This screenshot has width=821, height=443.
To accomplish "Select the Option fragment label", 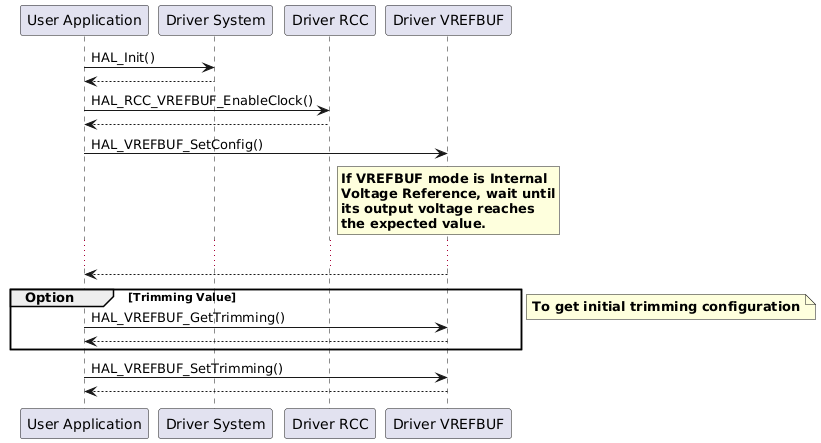I will click(62, 297).
